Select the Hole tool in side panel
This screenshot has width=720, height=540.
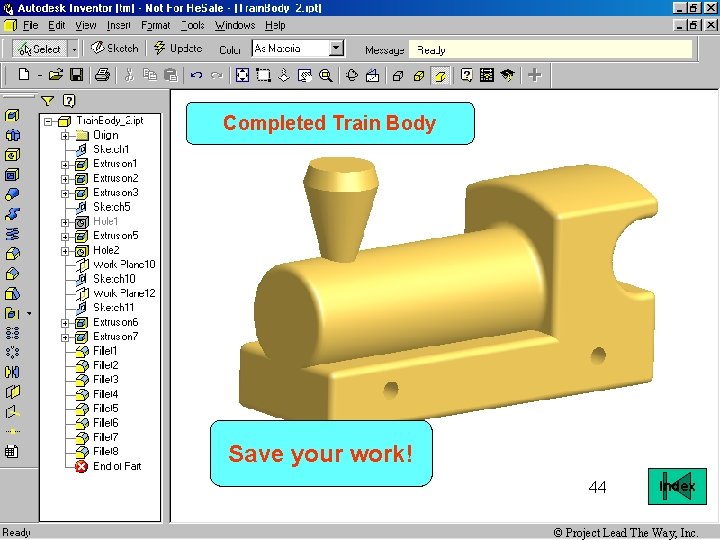(12, 155)
